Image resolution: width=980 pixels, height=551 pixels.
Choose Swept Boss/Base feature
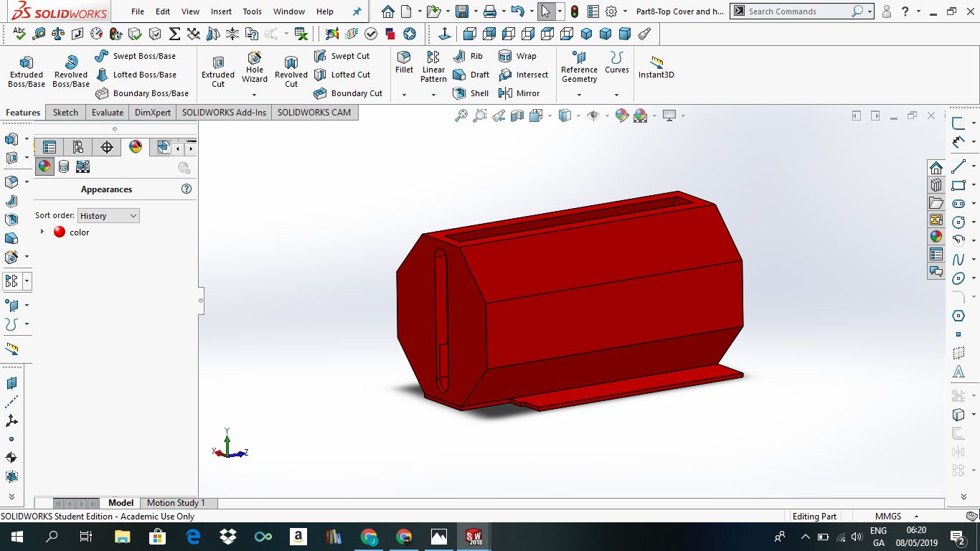click(136, 56)
